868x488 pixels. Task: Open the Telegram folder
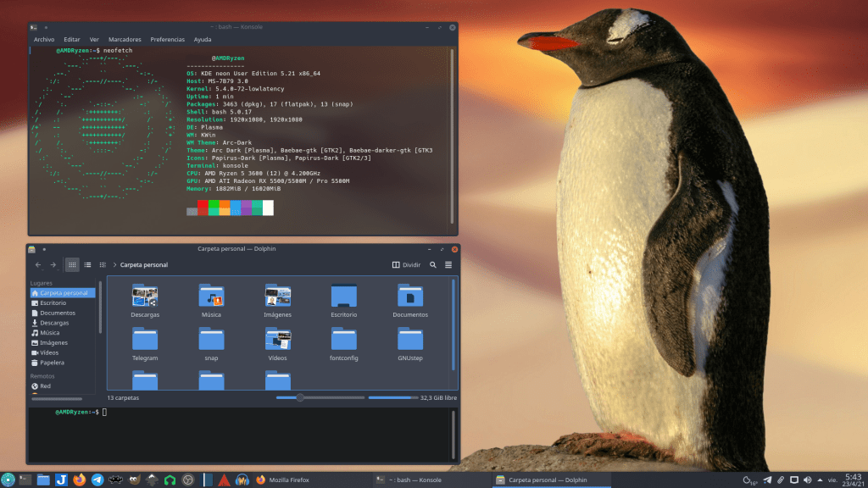[145, 343]
